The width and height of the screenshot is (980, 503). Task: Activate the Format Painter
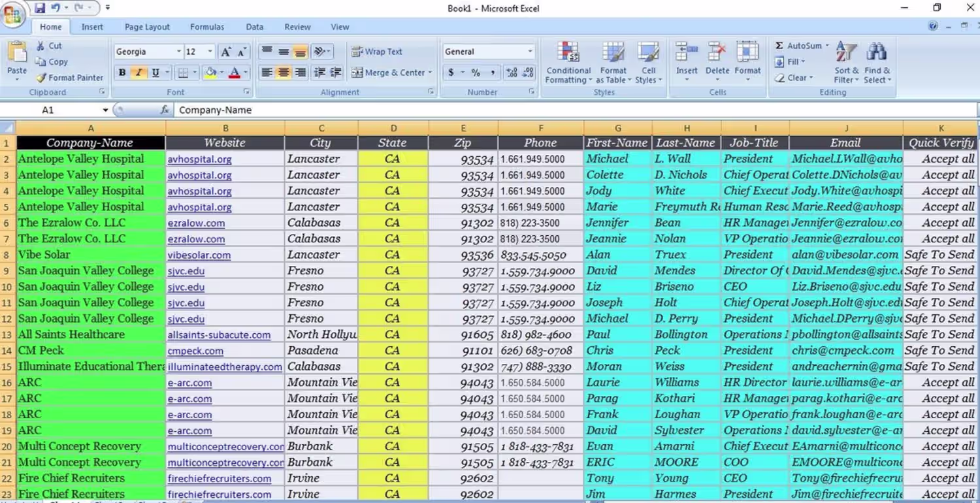pyautogui.click(x=70, y=77)
